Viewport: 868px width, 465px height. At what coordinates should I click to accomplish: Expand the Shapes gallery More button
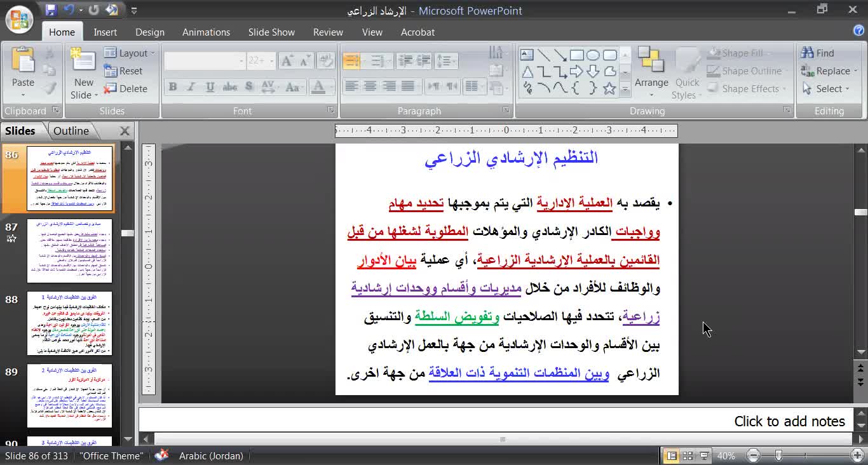[625, 90]
